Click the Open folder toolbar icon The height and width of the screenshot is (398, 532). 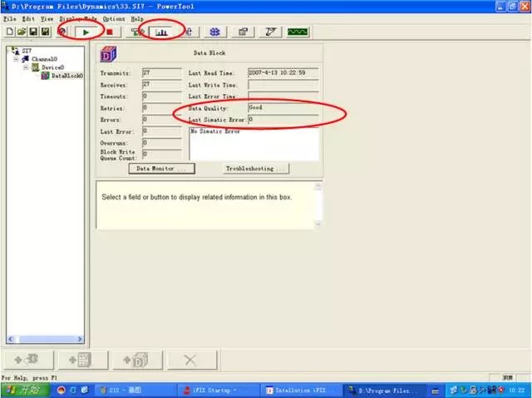click(x=21, y=32)
